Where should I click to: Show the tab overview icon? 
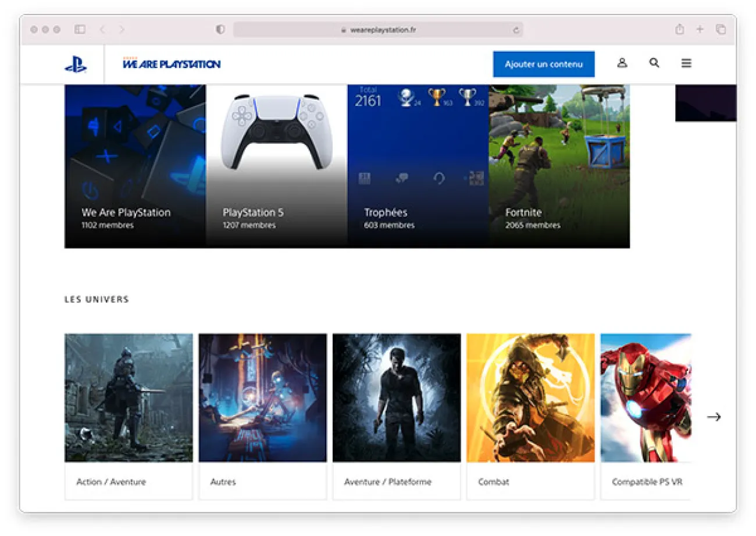click(x=721, y=29)
